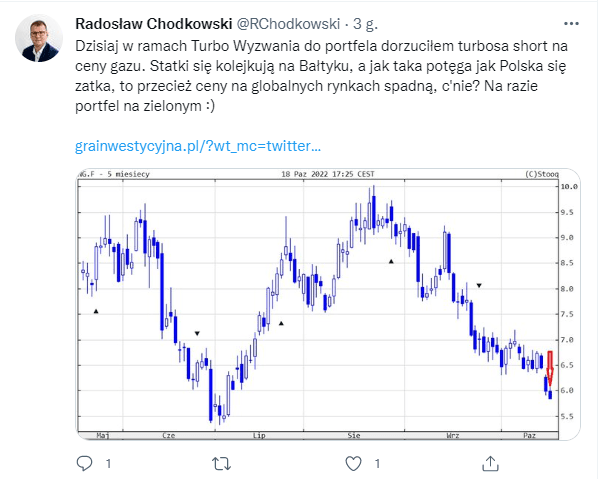Open the @RChodkowski handle

click(288, 24)
